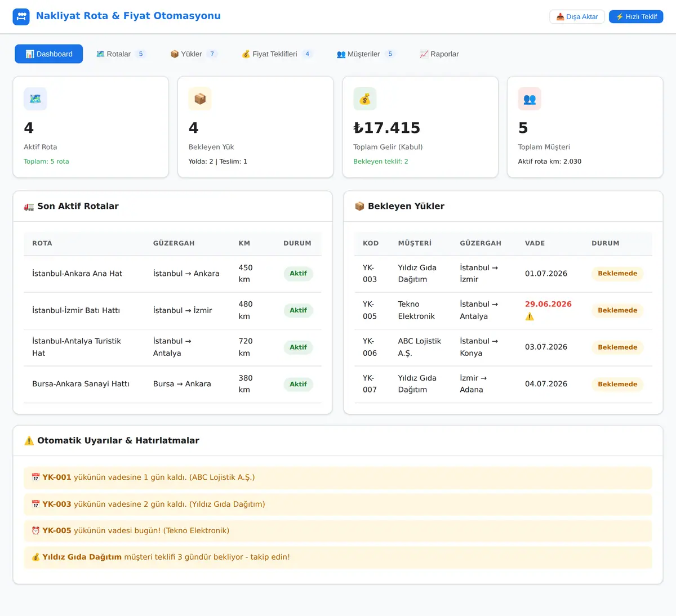676x616 pixels.
Task: Click warning icon beside Otomatik Uyarılar heading
Action: pos(29,441)
